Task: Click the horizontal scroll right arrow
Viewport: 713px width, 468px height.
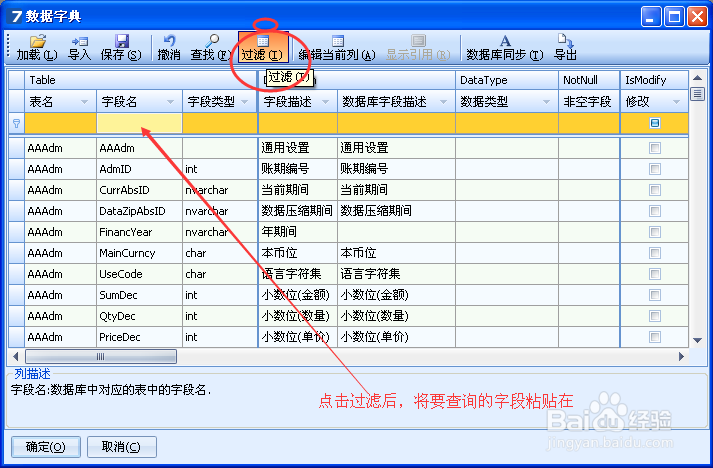Action: (x=681, y=357)
